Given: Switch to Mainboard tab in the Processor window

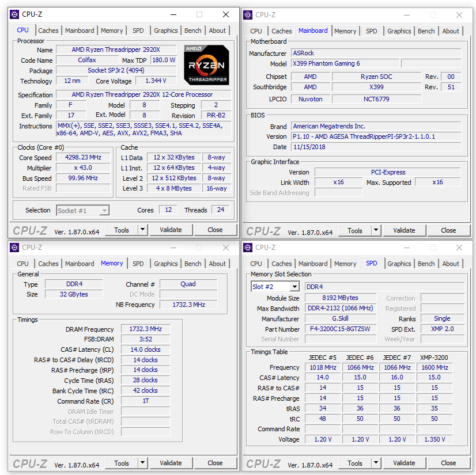Looking at the screenshot, I should pyautogui.click(x=80, y=31).
